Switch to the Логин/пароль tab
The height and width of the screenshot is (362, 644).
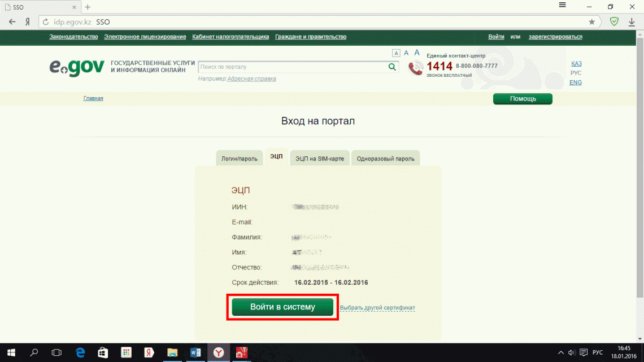point(240,158)
